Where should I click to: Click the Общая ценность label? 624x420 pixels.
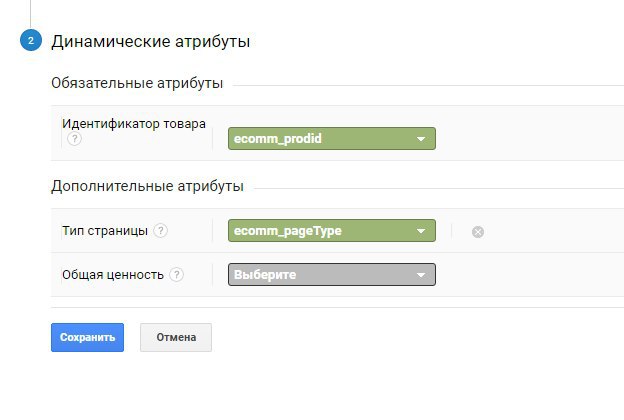[113, 274]
